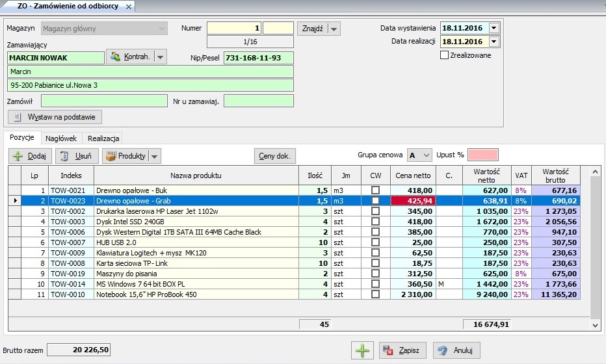Click the green plus icon on Dodaj
Viewport: 606px width, 364px height.
[18, 156]
